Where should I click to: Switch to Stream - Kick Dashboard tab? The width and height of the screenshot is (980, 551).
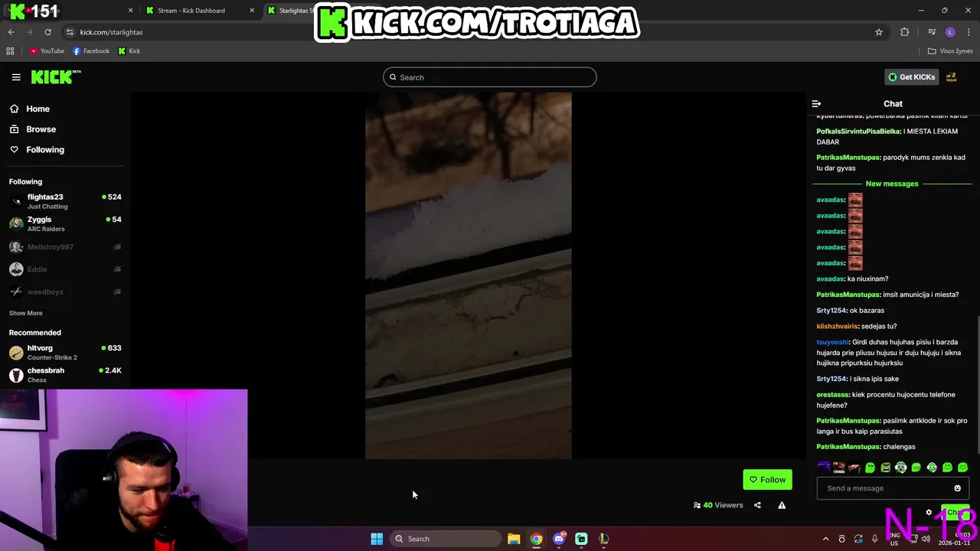[x=191, y=11]
